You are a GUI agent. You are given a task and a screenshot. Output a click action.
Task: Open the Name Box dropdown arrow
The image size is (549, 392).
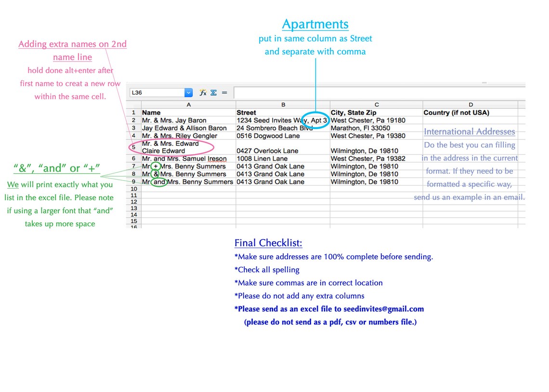click(188, 93)
